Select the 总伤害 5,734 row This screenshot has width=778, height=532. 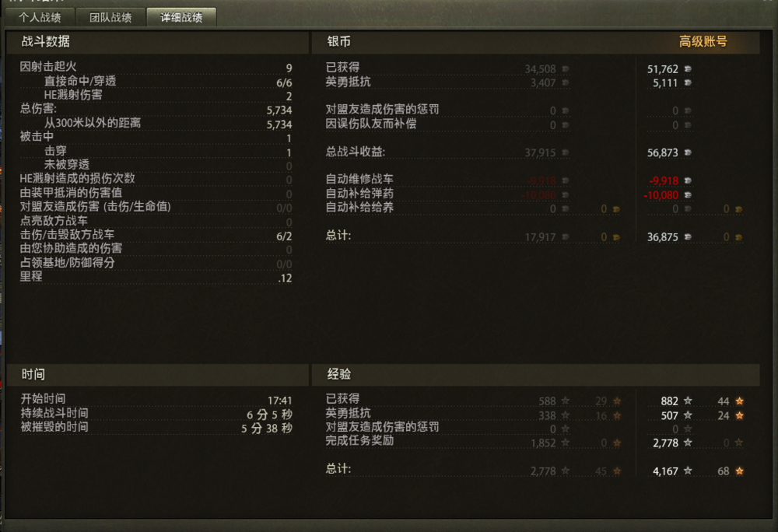[156, 110]
